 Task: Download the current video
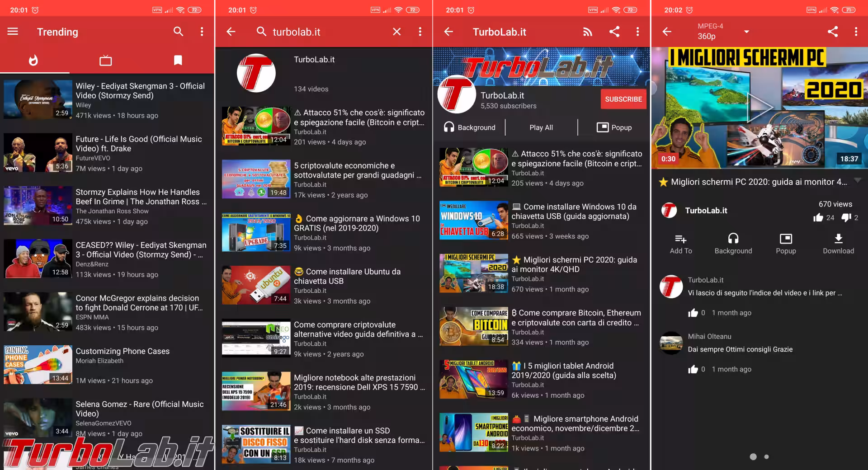(838, 244)
